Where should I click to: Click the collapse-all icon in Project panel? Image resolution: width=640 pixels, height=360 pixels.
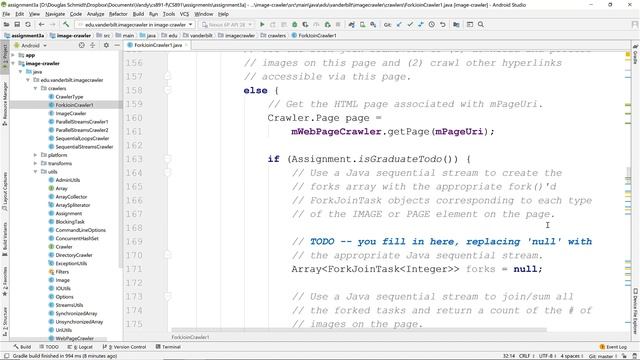pyautogui.click(x=93, y=45)
